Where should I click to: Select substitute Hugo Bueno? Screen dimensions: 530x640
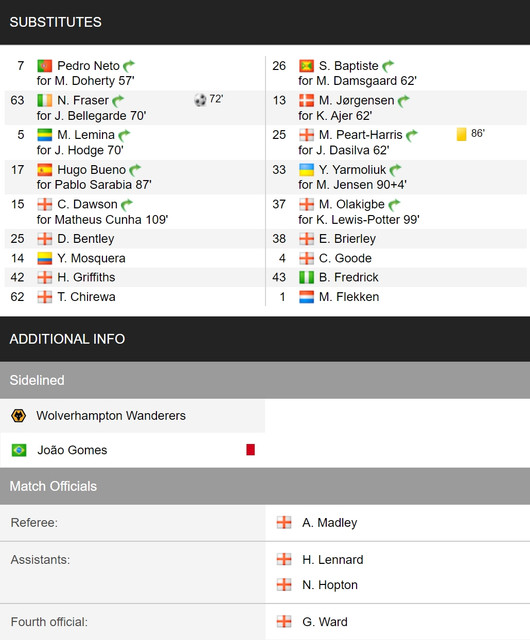coord(91,169)
